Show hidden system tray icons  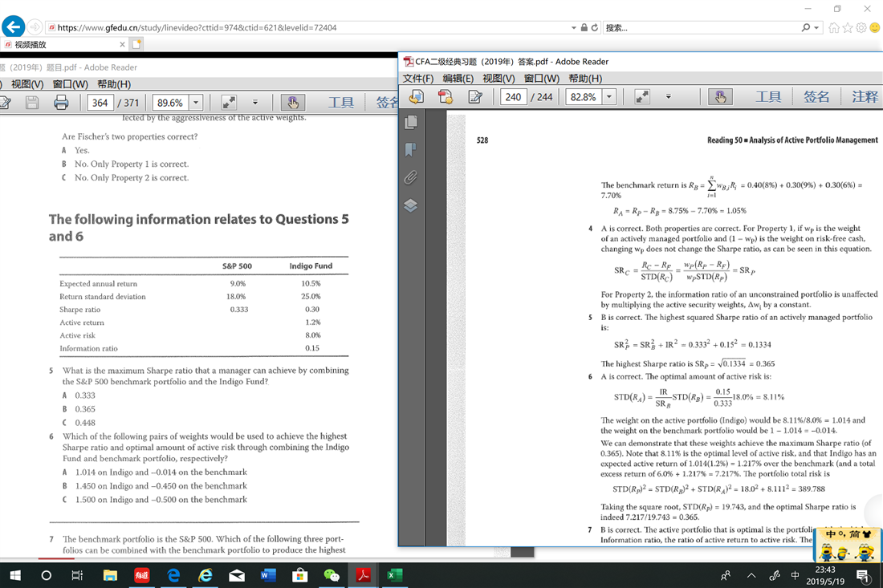point(751,575)
